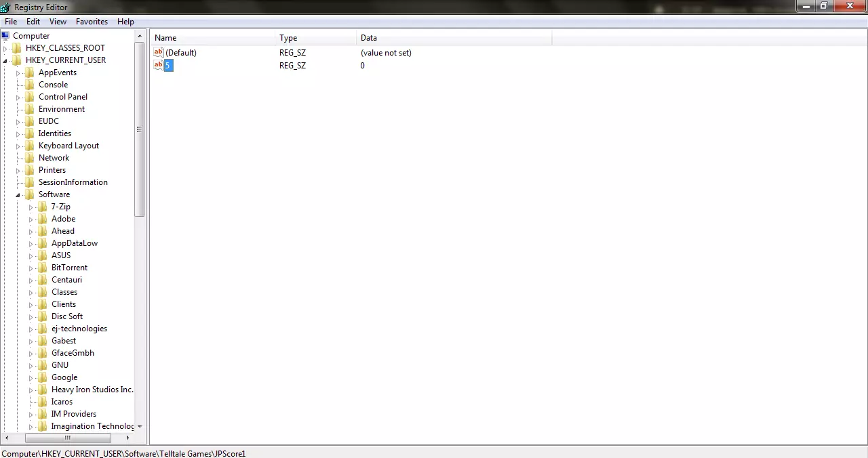Viewport: 868px width, 458px height.
Task: Click the HKEY_CURRENT_USER folder icon
Action: [17, 60]
